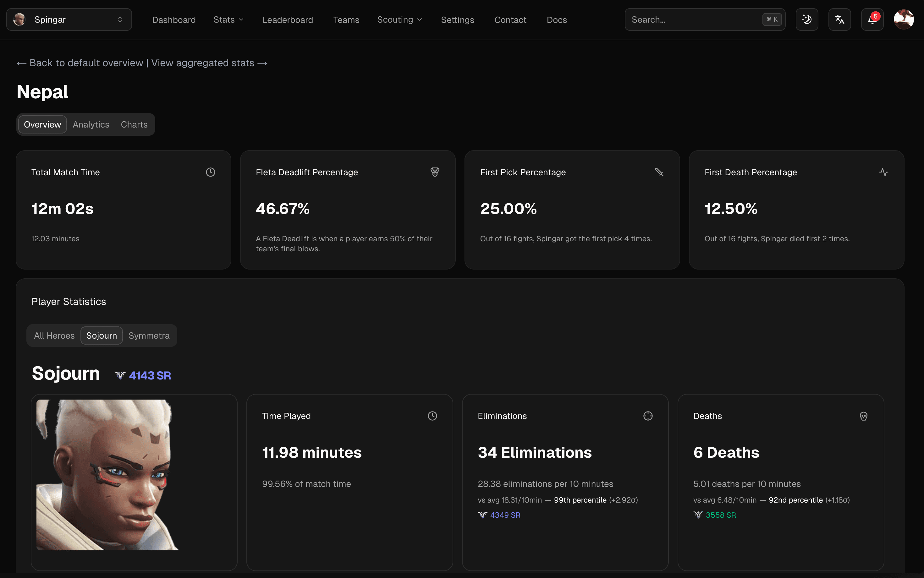
Task: Open the language translation icon
Action: (x=839, y=19)
